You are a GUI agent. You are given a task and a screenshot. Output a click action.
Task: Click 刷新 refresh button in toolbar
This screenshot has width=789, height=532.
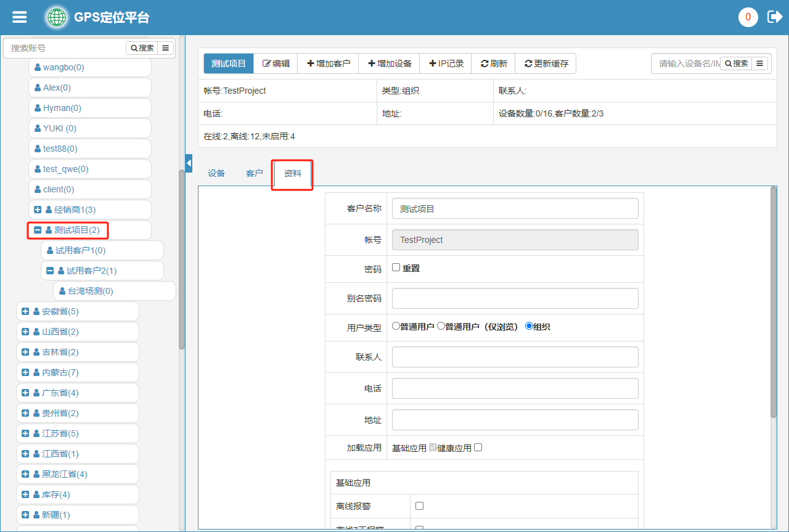tap(493, 63)
